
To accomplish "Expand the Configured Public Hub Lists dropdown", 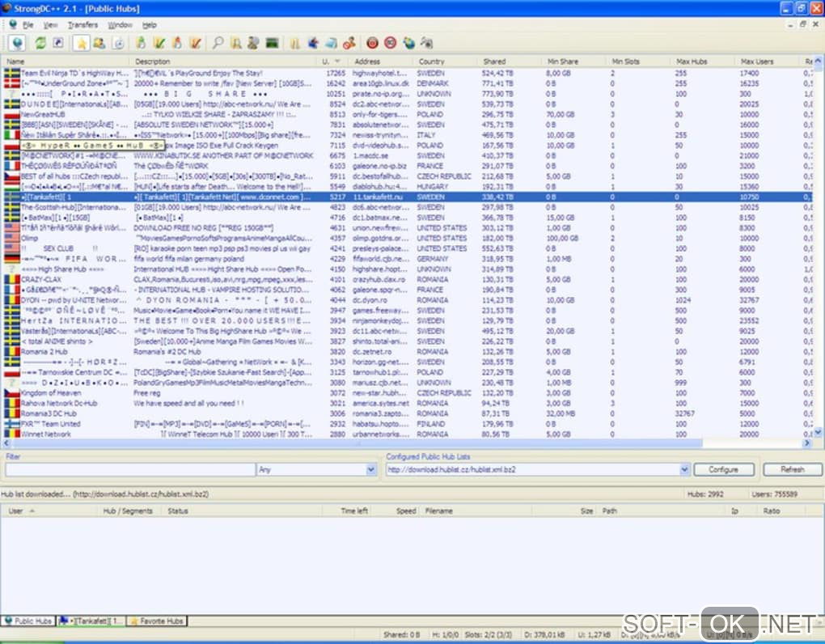I will 684,469.
